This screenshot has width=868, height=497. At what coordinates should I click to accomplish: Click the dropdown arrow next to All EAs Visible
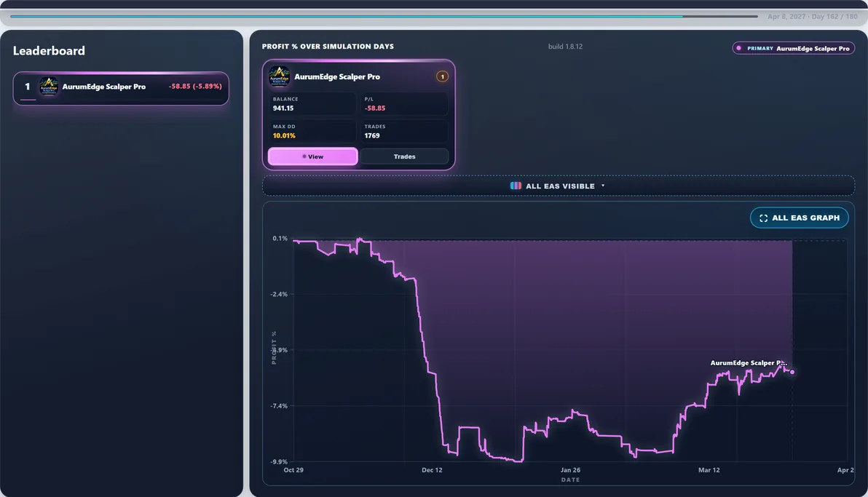tap(603, 186)
